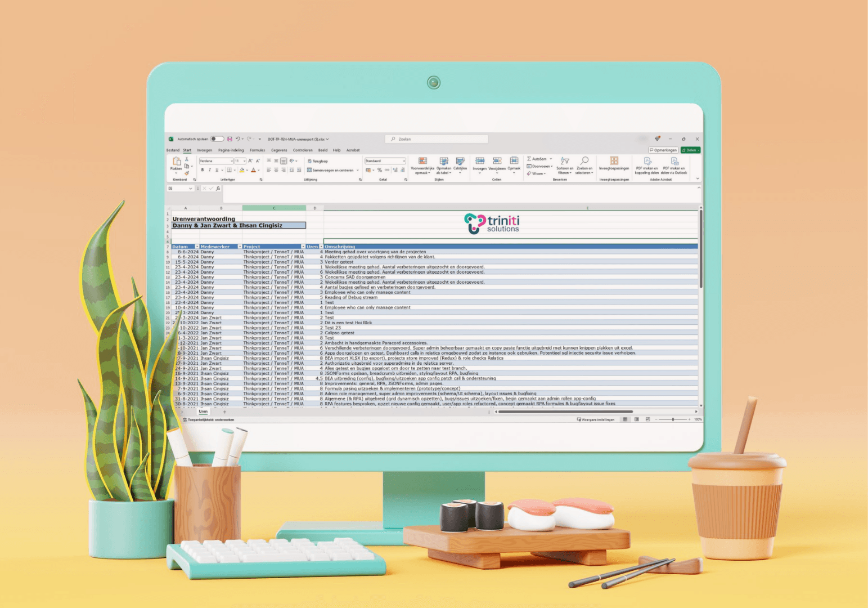Click the red font color button

coord(254,170)
